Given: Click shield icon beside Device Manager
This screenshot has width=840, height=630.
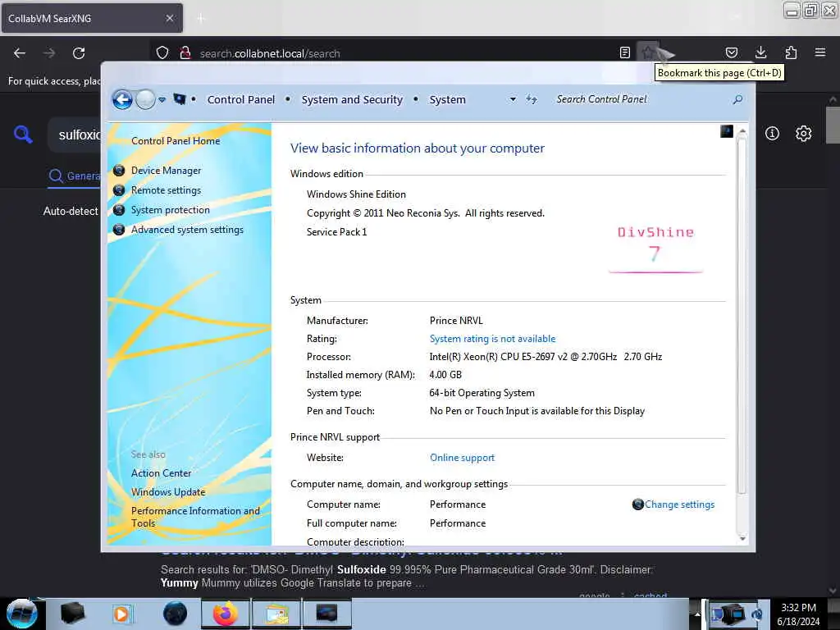Looking at the screenshot, I should pyautogui.click(x=119, y=171).
